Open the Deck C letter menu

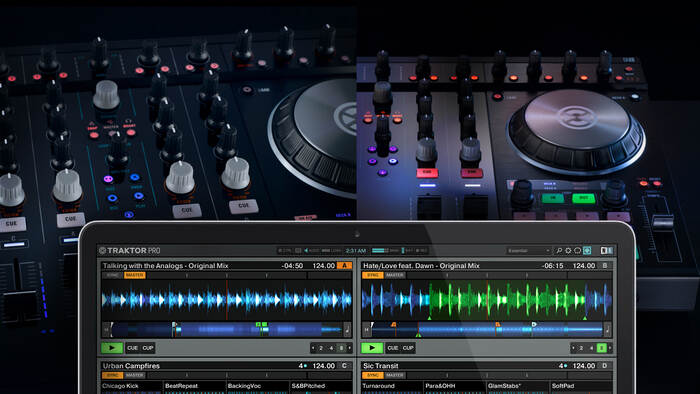(x=344, y=366)
